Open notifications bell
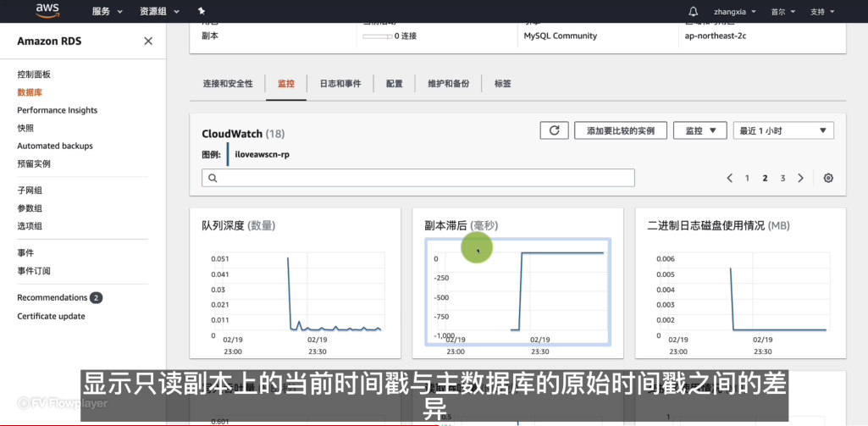Image resolution: width=868 pixels, height=426 pixels. [x=693, y=12]
